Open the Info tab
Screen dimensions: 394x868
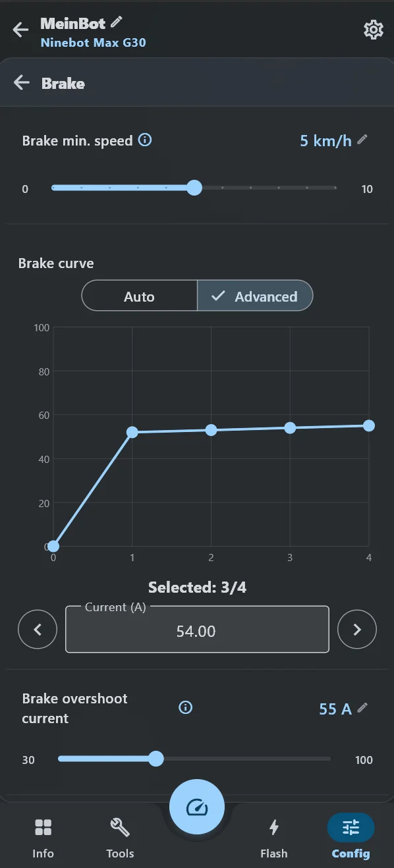point(43,838)
